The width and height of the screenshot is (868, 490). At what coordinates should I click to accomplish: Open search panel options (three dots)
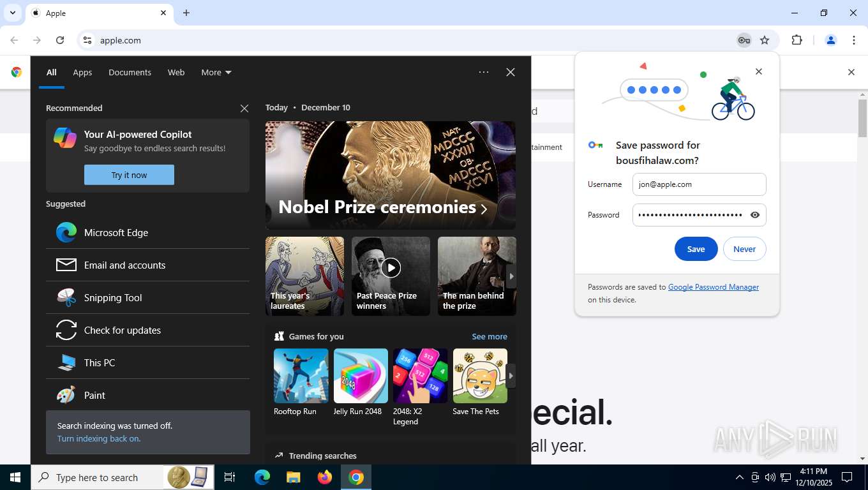point(484,72)
